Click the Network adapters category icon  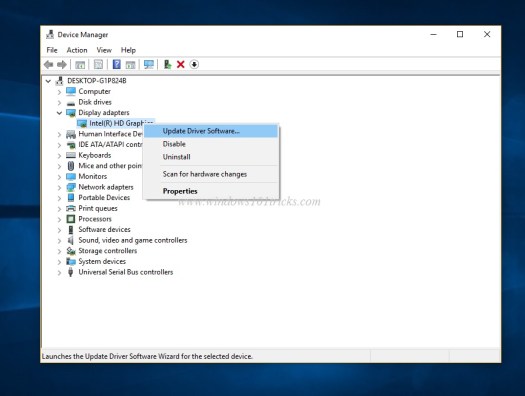click(71, 187)
